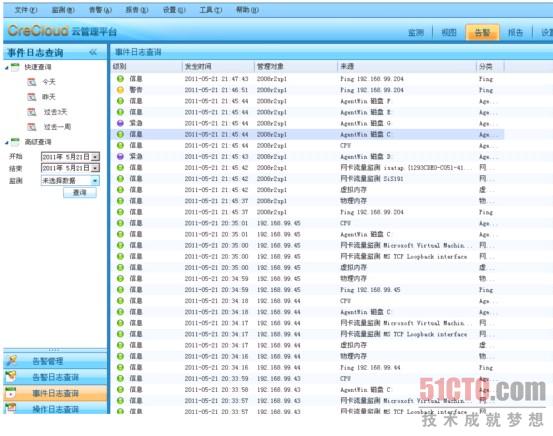The width and height of the screenshot is (553, 436).
Task: Open the 开始 start date dropdown
Action: [x=95, y=157]
